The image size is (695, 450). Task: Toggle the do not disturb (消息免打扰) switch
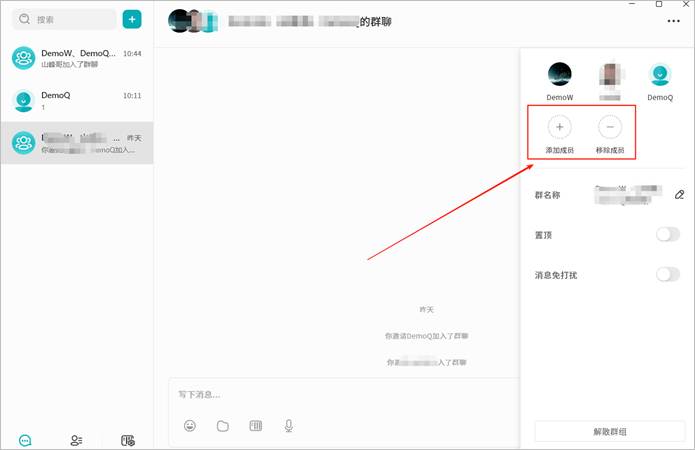click(667, 274)
